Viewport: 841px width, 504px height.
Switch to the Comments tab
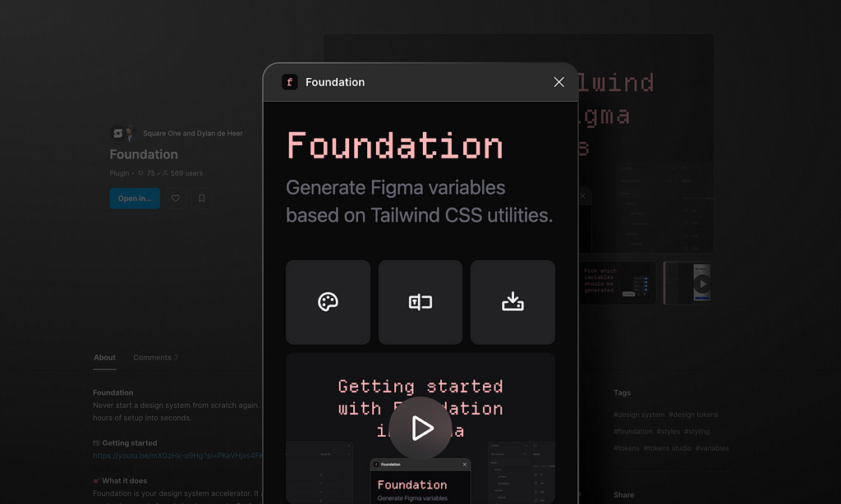pos(155,358)
